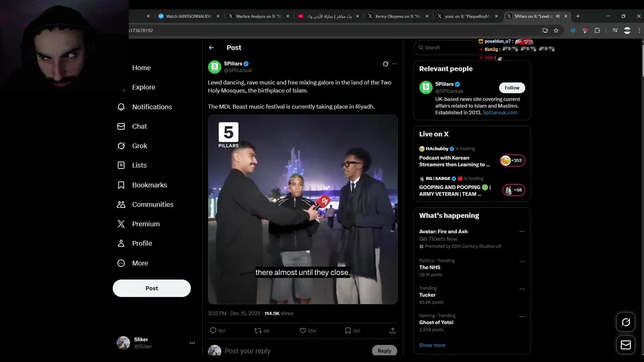This screenshot has width=644, height=362.
Task: Open GOOPING AND POOPING live space
Action: [454, 191]
